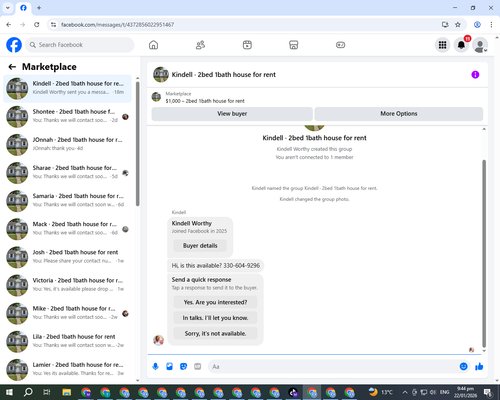Click the small Marketplace listing thumbnail beside $1,000

pos(156,97)
